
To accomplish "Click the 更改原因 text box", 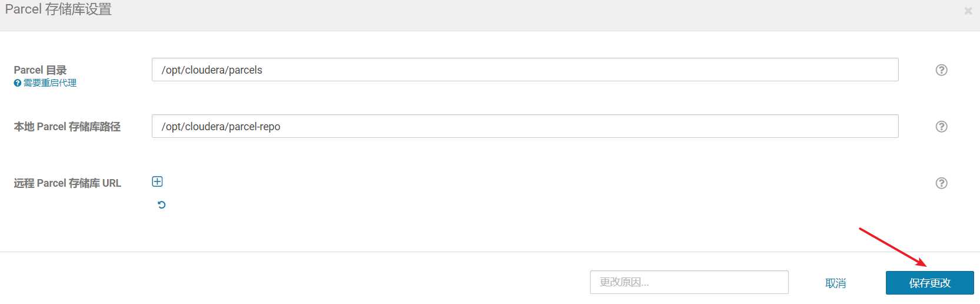I will (689, 282).
